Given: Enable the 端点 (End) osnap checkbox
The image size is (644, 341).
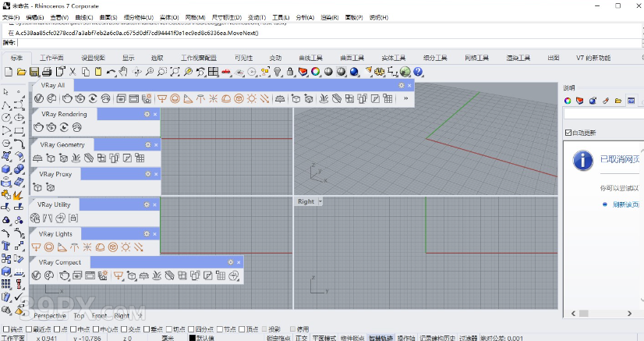Looking at the screenshot, I should tap(7, 329).
